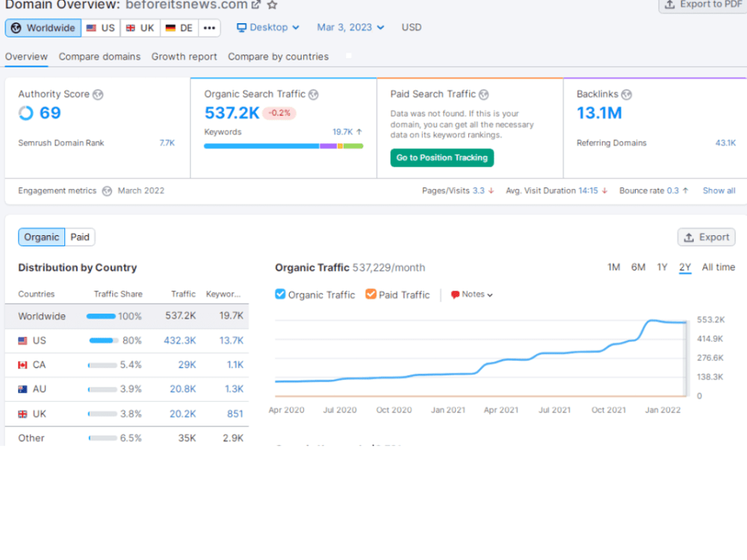Click Paid Search Traffic info globe icon
Viewport: 747px width, 560px height.
pos(483,95)
